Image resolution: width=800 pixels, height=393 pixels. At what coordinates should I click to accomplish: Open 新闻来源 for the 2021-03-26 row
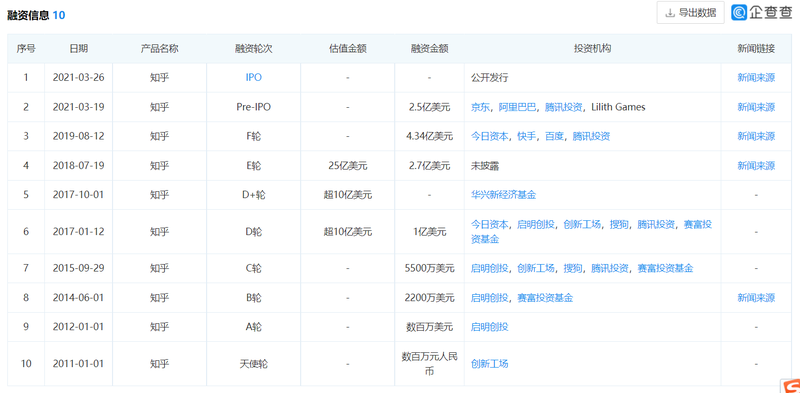pos(756,78)
